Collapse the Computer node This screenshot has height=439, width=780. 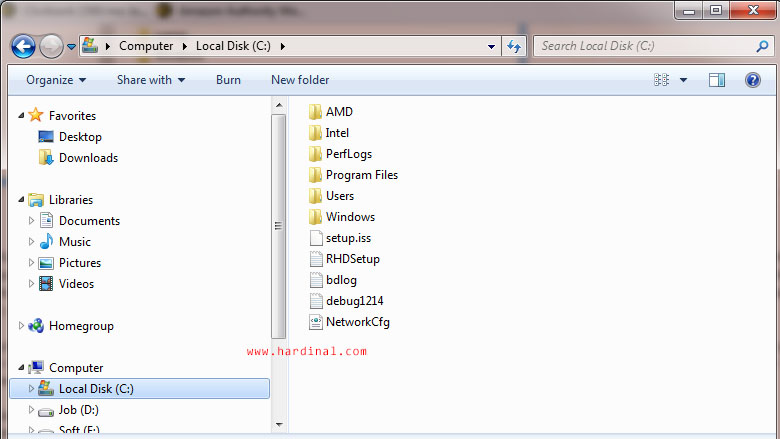(x=21, y=367)
